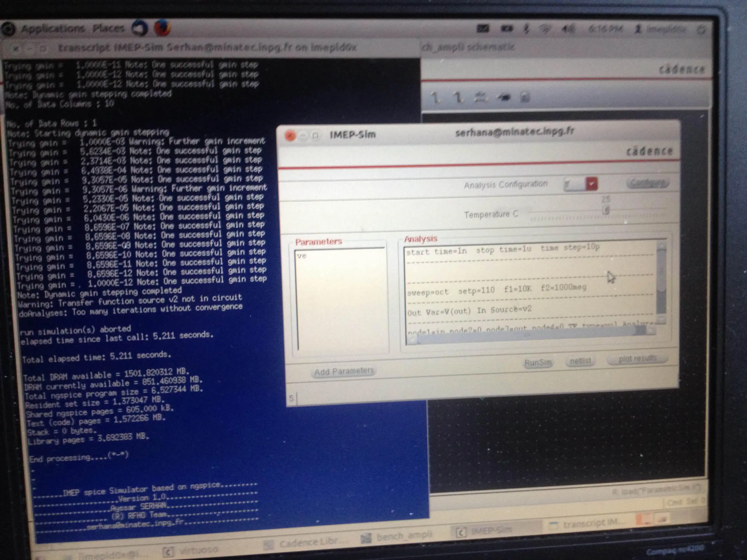Click the Wi-Fi network indicator icon
The height and width of the screenshot is (560, 747).
545,29
